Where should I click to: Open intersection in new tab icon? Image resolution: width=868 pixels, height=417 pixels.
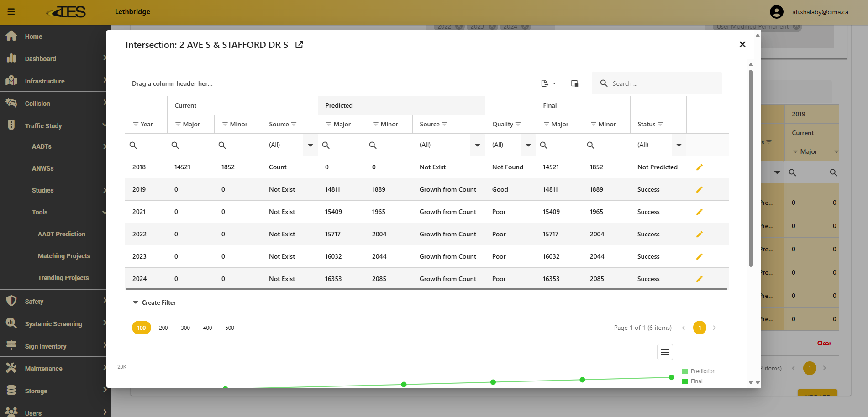tap(299, 45)
